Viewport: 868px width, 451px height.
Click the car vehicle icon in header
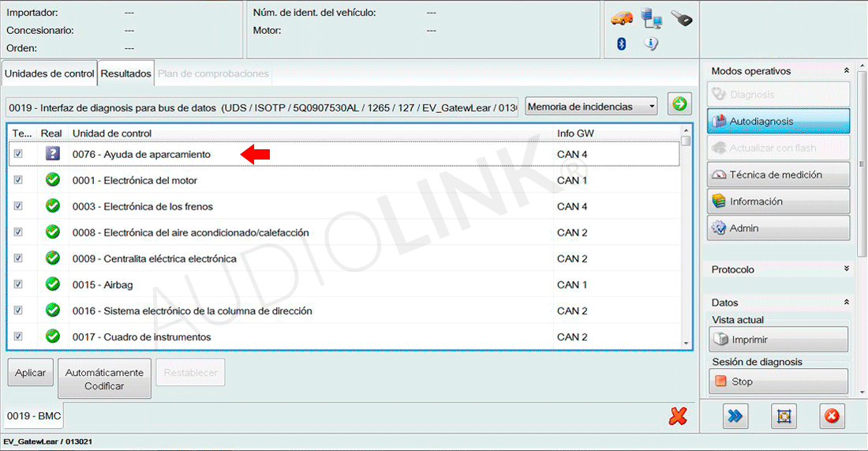[x=622, y=18]
